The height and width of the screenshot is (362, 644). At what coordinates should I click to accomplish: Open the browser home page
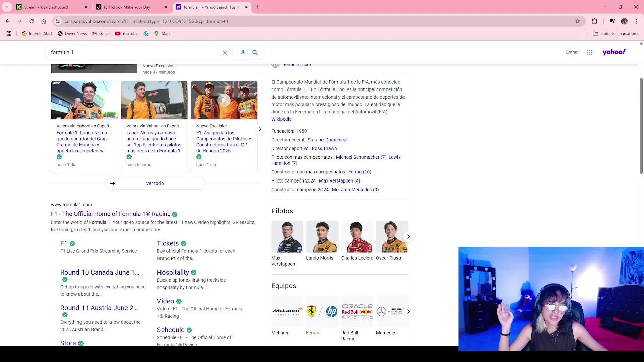pyautogui.click(x=43, y=21)
